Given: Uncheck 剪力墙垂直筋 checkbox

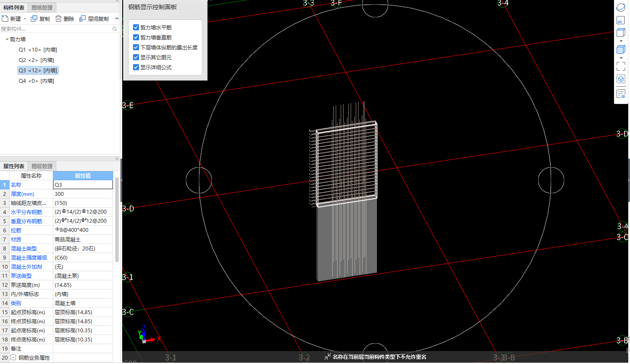Looking at the screenshot, I should pyautogui.click(x=136, y=37).
